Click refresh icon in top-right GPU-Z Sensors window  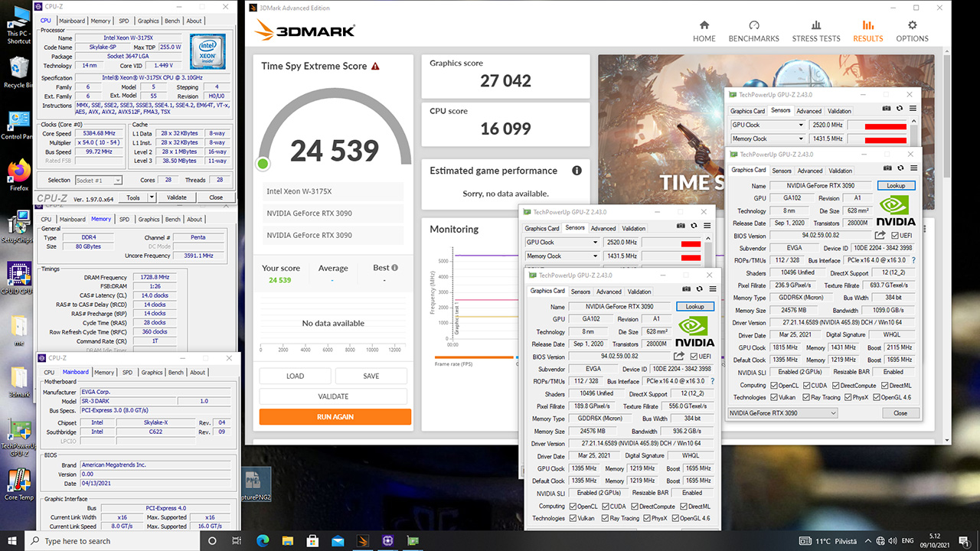(899, 109)
